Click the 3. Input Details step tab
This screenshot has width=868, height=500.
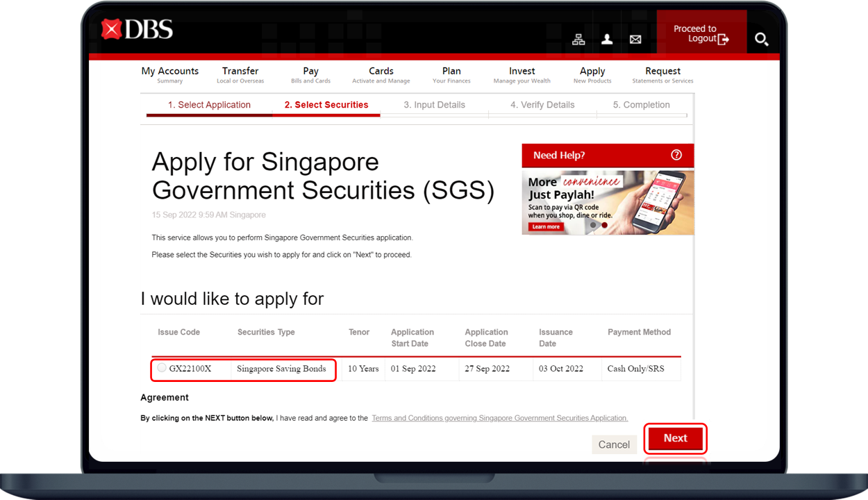(x=435, y=105)
